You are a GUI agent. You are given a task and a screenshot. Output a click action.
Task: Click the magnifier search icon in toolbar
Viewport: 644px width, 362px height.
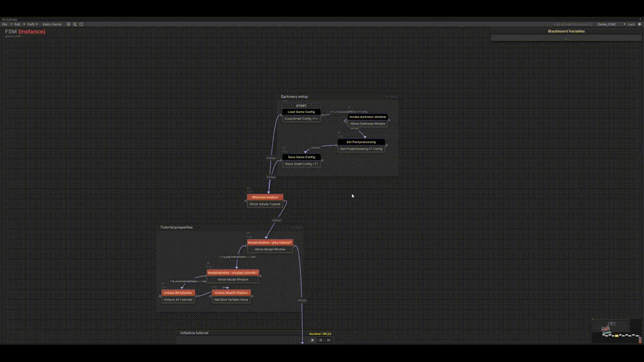pyautogui.click(x=75, y=24)
